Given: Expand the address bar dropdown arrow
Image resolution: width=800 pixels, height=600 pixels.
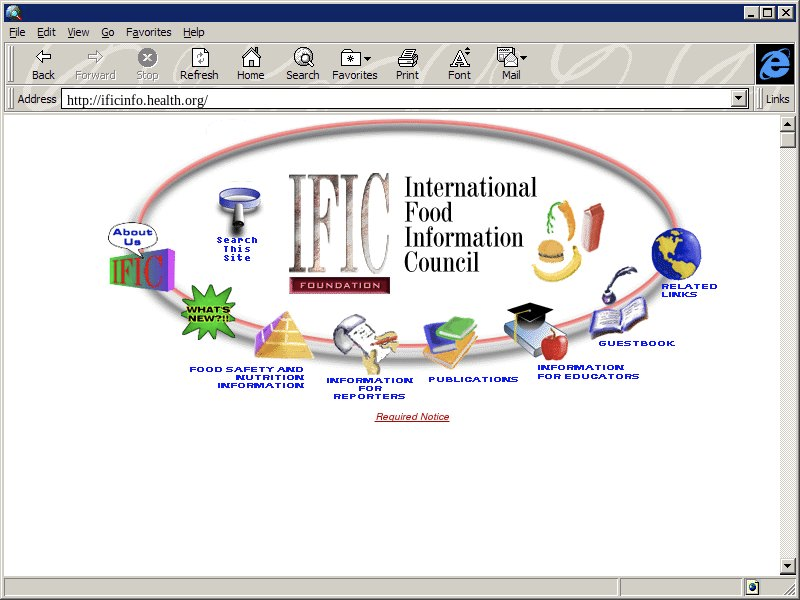Looking at the screenshot, I should 740,99.
